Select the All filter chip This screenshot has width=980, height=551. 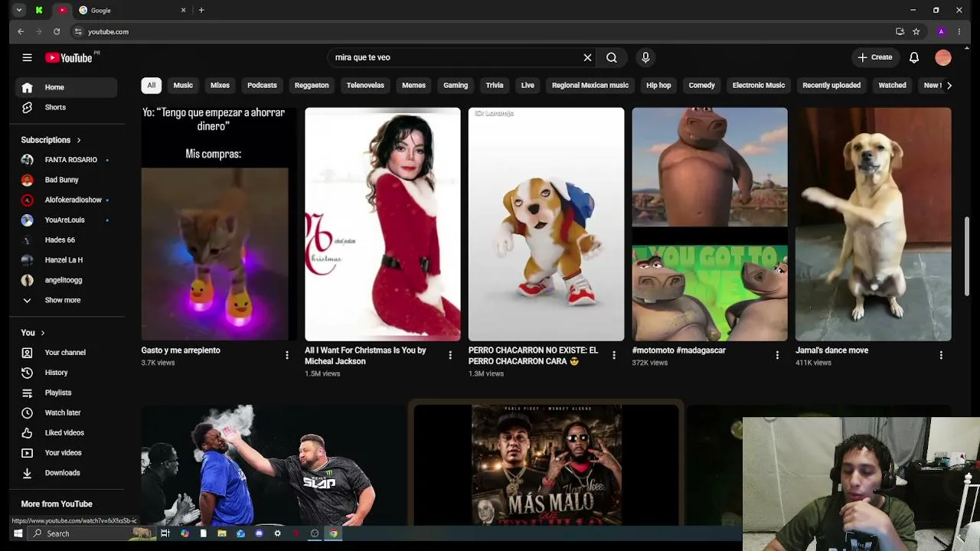(x=152, y=85)
